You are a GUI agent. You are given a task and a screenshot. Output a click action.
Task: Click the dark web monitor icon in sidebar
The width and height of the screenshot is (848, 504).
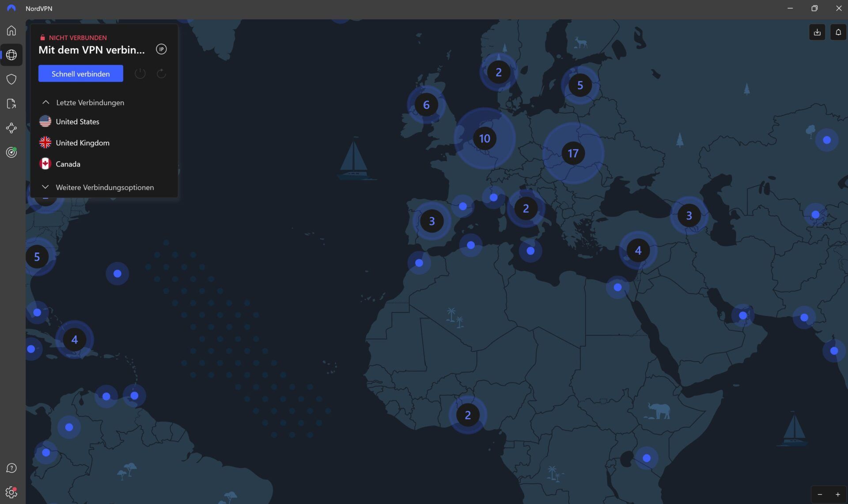[11, 152]
